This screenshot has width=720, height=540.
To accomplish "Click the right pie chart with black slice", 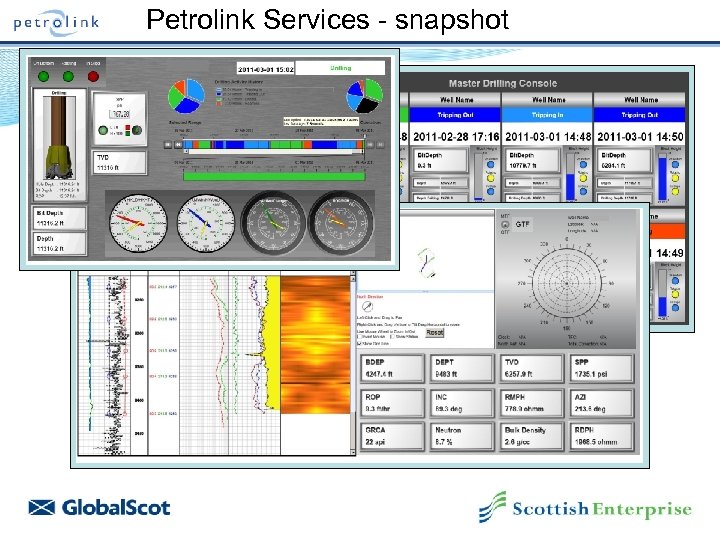I will click(x=365, y=96).
